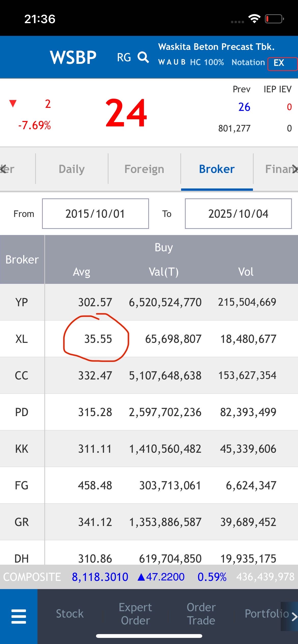Image resolution: width=298 pixels, height=644 pixels.
Task: Open the From date field 2015/10/01
Action: [95, 214]
